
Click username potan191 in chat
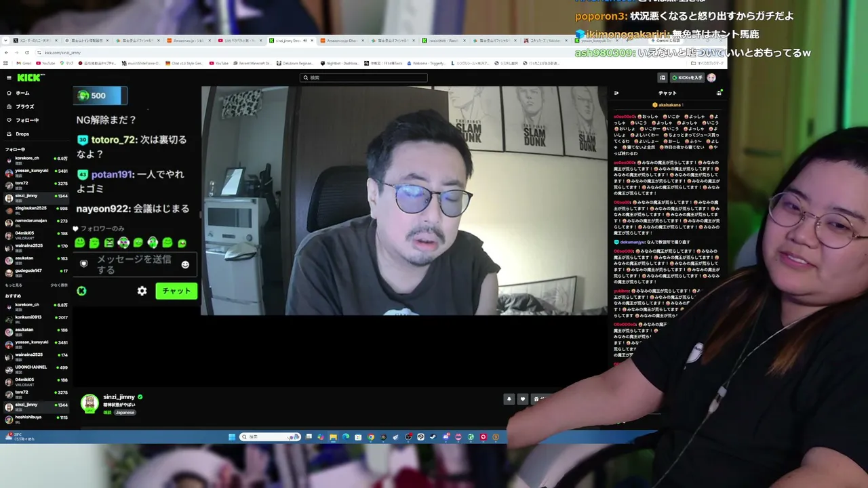pos(112,174)
